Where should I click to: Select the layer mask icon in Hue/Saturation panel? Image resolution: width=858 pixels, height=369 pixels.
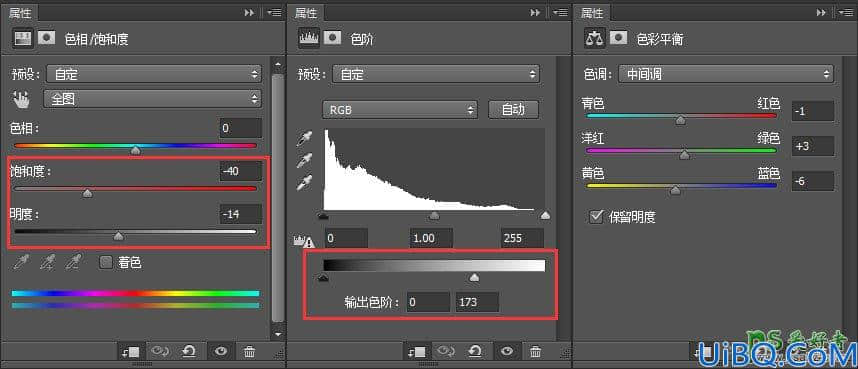click(x=47, y=38)
